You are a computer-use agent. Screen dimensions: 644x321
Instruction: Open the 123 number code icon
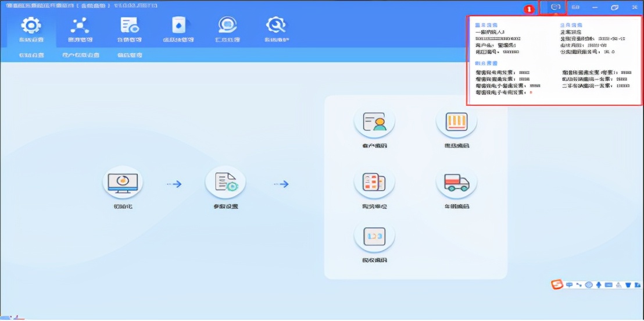pos(374,236)
